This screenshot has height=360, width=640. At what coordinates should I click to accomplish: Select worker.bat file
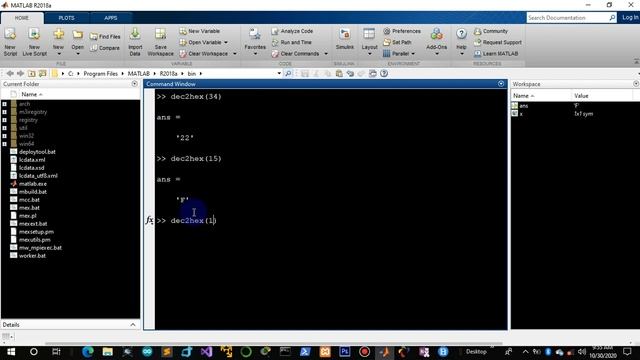tap(32, 256)
